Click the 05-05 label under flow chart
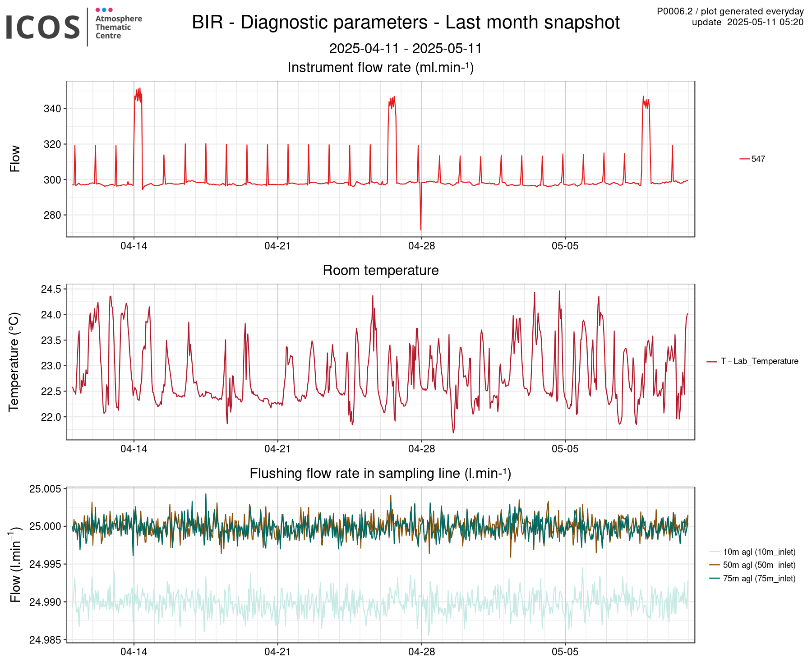Screen dimensions: 812x663 tap(565, 246)
